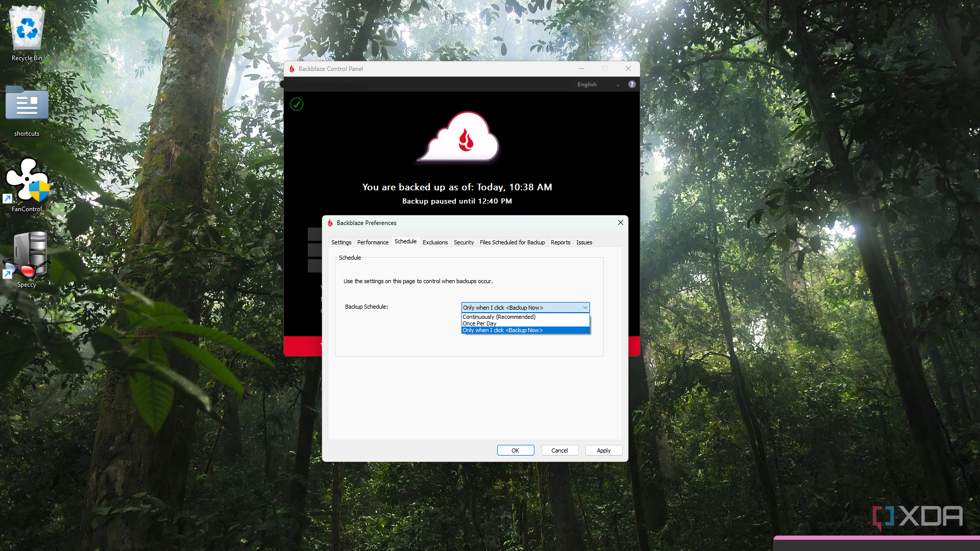Switch to the Issues tab
The image size is (980, 551).
584,242
